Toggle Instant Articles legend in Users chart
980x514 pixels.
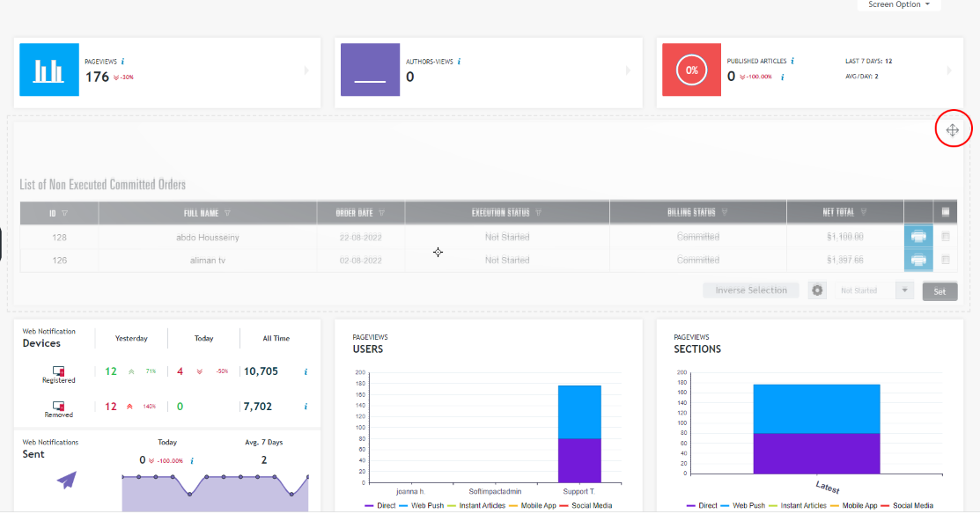tap(475, 505)
